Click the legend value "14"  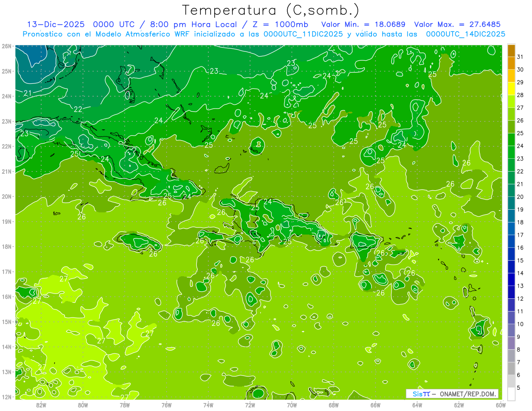pos(520,273)
